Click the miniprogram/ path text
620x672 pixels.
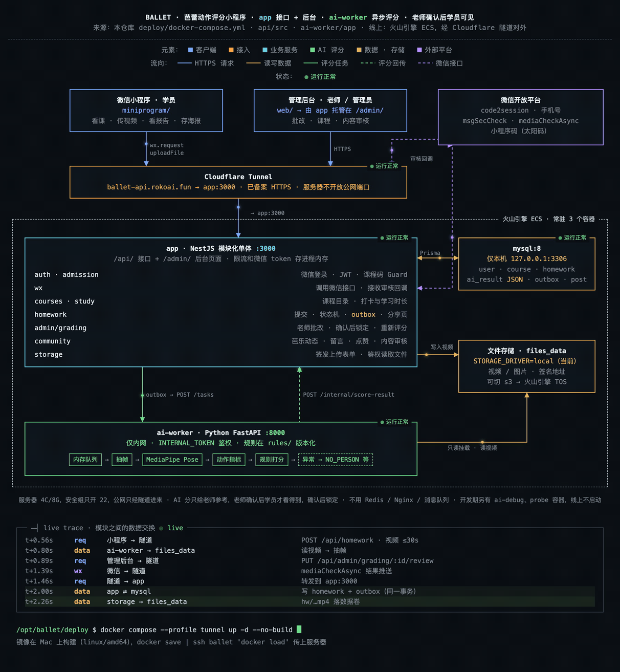[146, 110]
